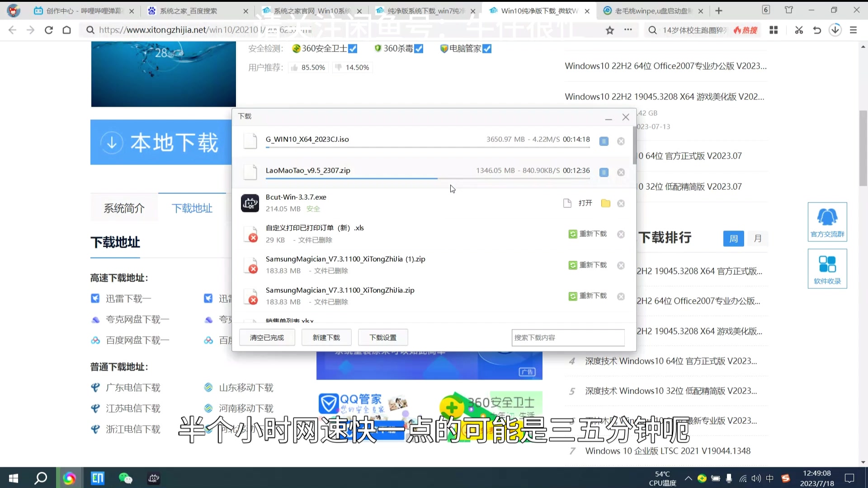This screenshot has height=488, width=868.
Task: Cancel the G_WIN10_X64_2023CJ.iso download
Action: (621, 141)
